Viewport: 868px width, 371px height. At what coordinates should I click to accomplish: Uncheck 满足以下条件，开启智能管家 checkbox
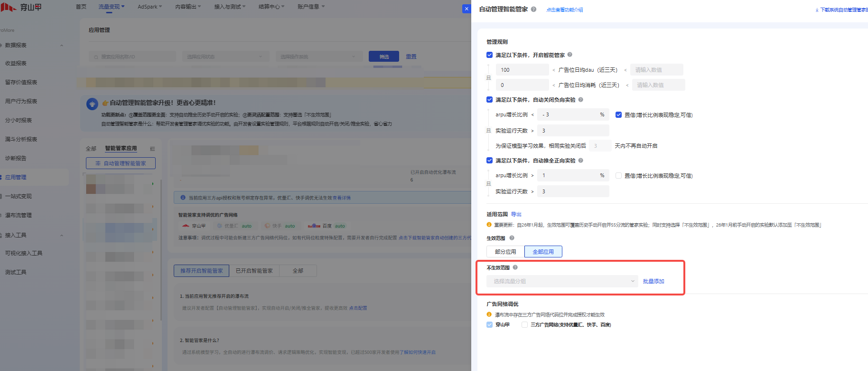click(489, 55)
